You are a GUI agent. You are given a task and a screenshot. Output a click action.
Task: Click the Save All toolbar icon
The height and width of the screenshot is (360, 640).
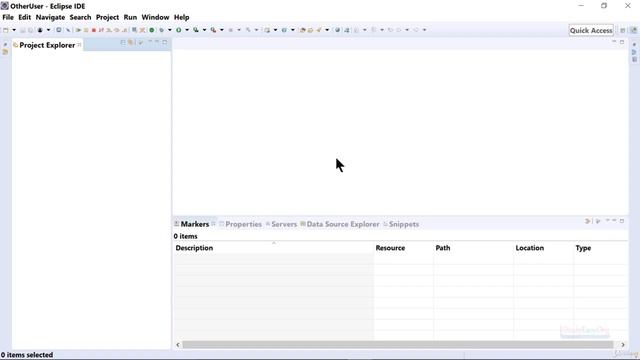[x=30, y=30]
